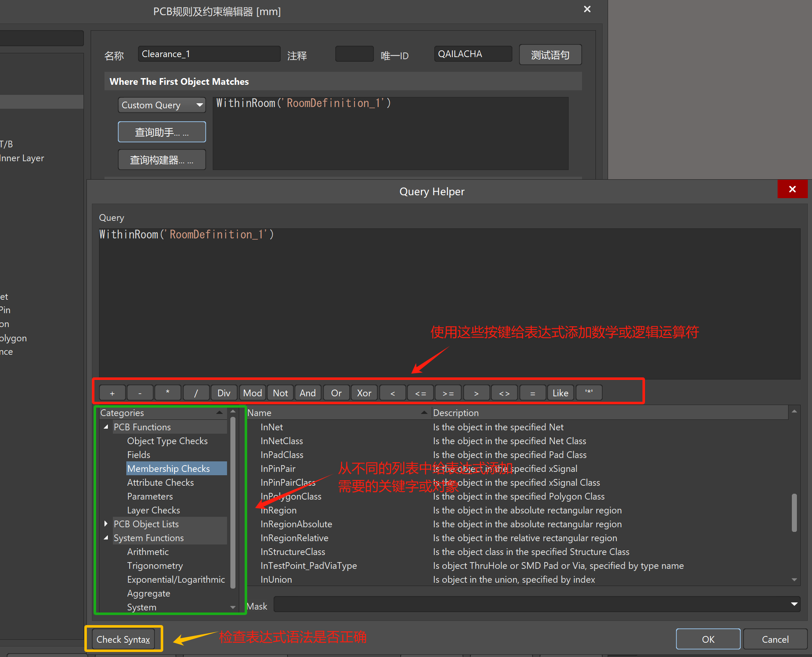
Task: Click the Like operator button
Action: tap(560, 393)
